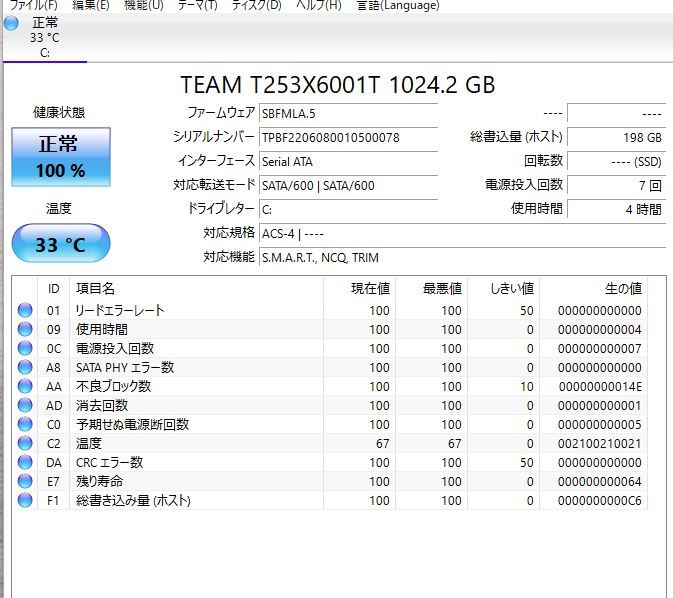Click the status orb for 09 使用時間

coord(25,329)
